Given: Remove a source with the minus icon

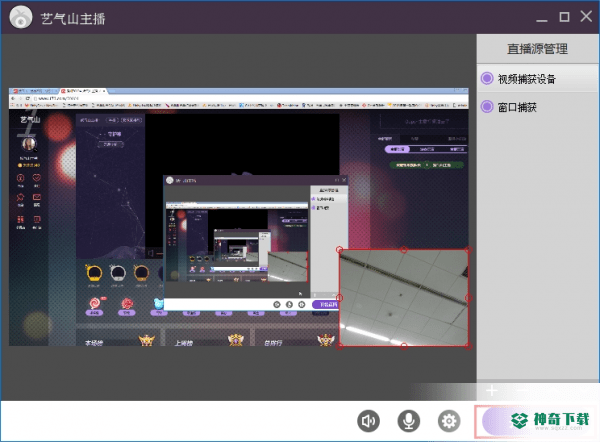Looking at the screenshot, I should 522,390.
